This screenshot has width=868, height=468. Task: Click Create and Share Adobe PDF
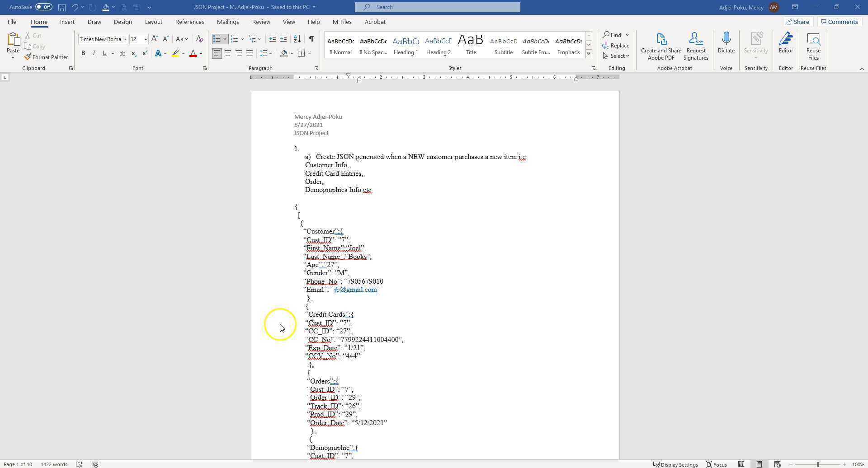click(660, 46)
